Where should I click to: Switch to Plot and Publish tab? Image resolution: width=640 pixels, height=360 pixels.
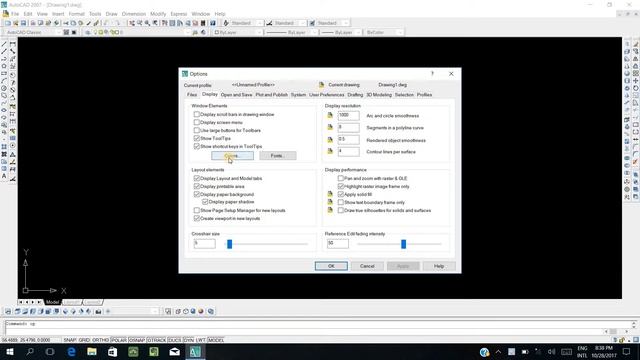[271, 95]
